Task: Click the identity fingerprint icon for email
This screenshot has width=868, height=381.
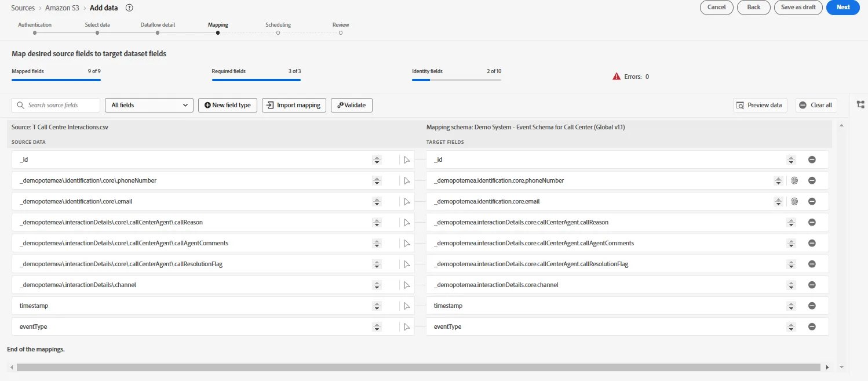Action: point(794,201)
